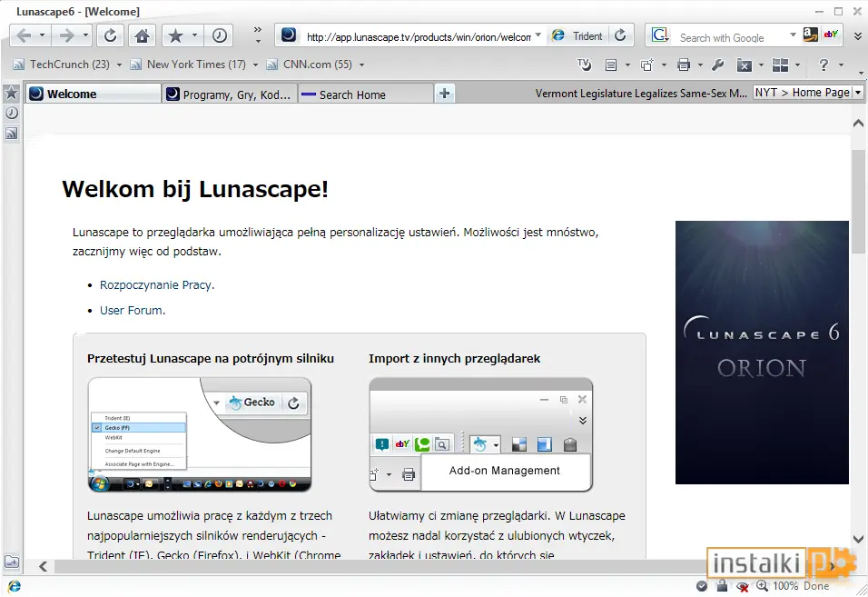Viewport: 868px width, 597px height.
Task: Expand the New York Times (17) feed dropdown
Action: click(255, 65)
